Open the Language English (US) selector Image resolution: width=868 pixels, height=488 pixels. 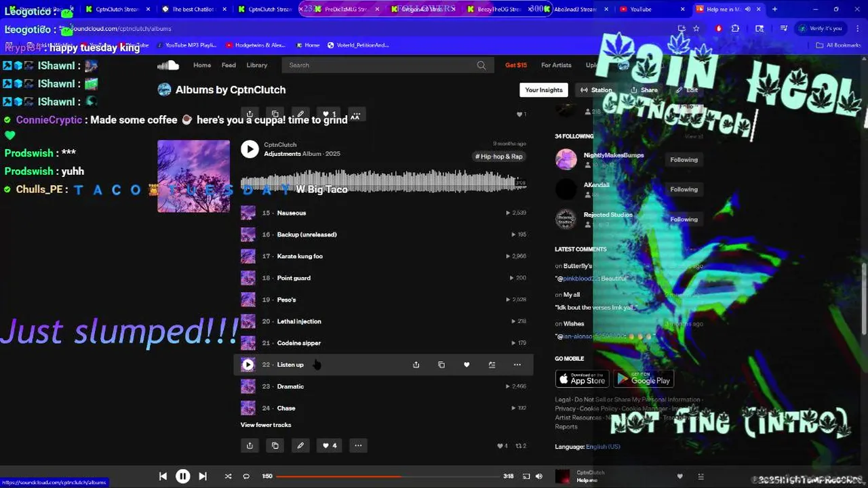[587, 447]
